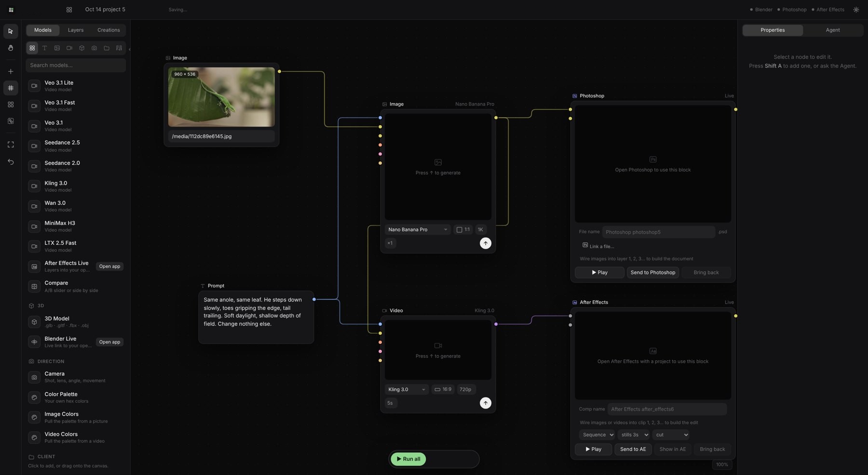Filter models by folder icon
This screenshot has height=475, width=868.
tap(107, 48)
